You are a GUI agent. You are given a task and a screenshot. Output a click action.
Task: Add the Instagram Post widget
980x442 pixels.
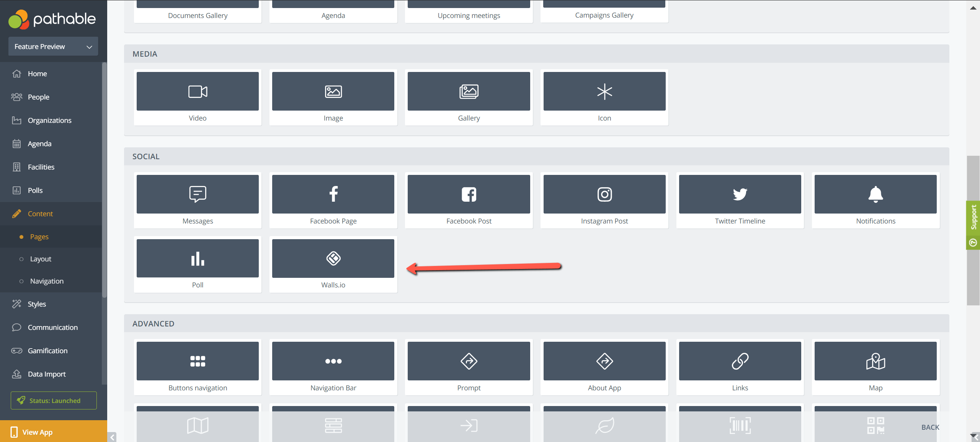604,200
